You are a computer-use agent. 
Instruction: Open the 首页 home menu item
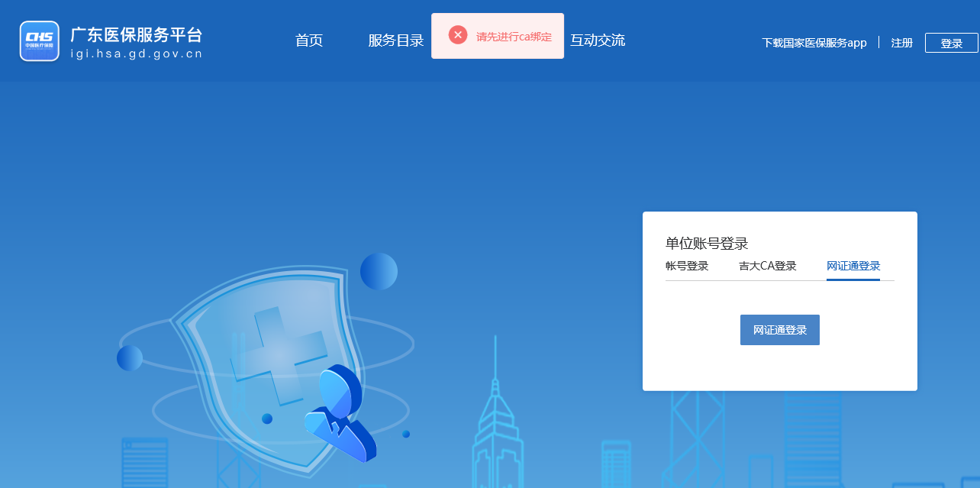click(309, 40)
